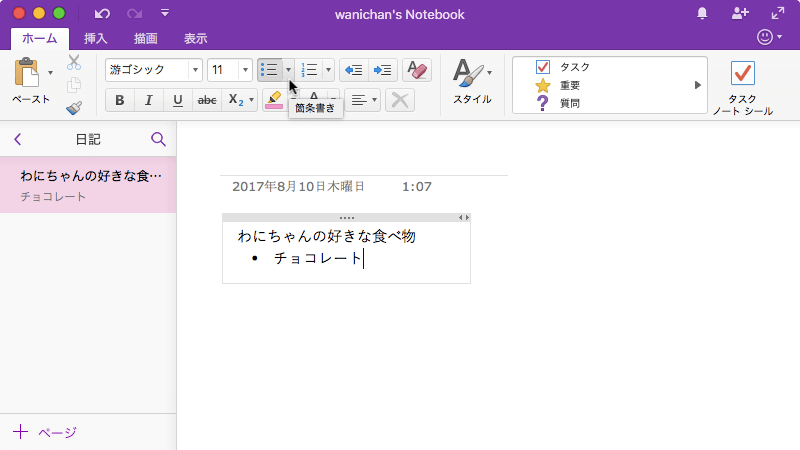Click the share notebook person icon
The width and height of the screenshot is (800, 450).
point(740,13)
